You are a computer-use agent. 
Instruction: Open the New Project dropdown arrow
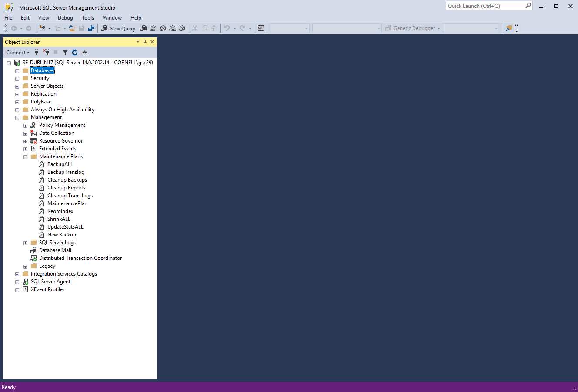(50, 28)
